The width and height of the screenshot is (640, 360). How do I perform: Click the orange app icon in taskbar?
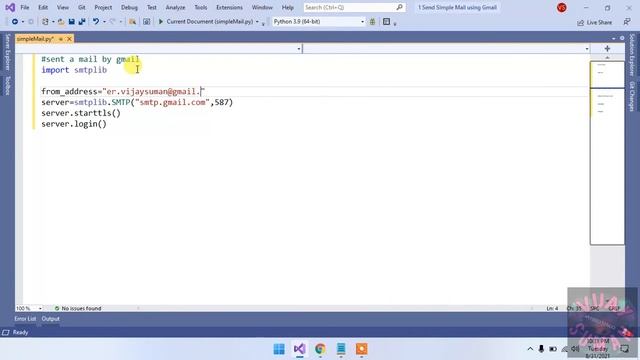[362, 349]
